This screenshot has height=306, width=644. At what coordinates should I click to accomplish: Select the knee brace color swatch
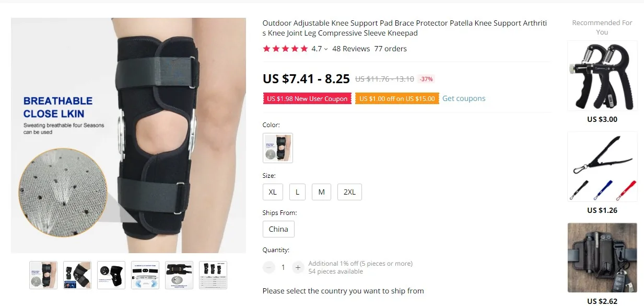278,148
